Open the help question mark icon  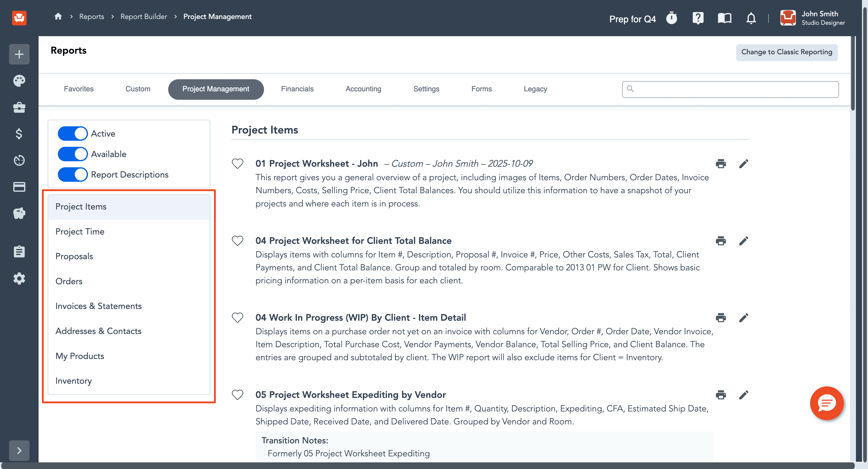[698, 18]
